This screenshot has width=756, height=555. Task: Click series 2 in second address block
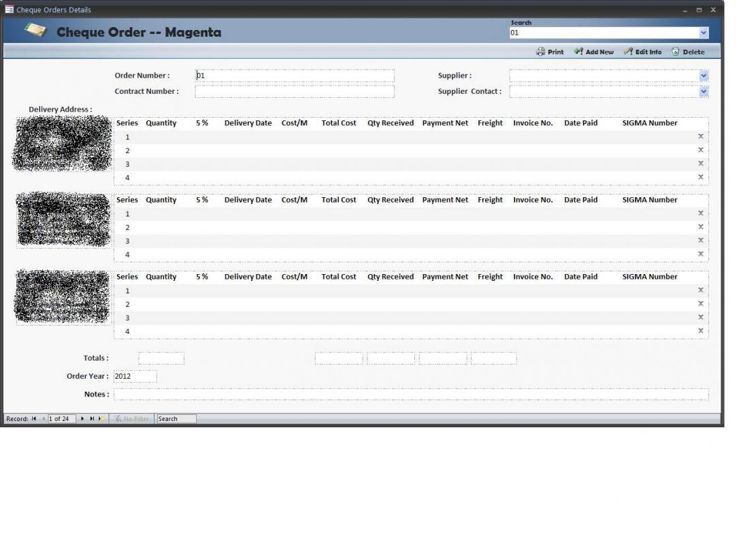(127, 227)
